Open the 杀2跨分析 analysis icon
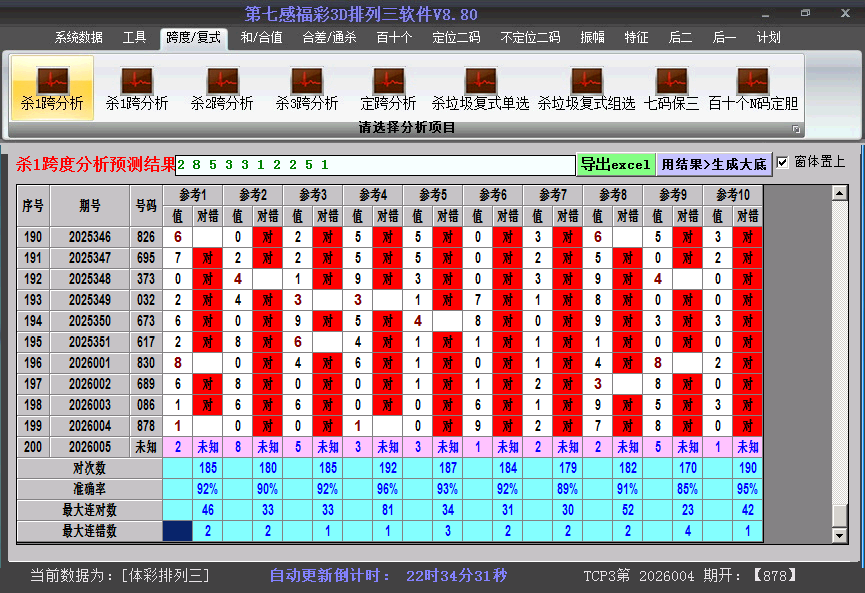The height and width of the screenshot is (593, 865). pos(222,88)
